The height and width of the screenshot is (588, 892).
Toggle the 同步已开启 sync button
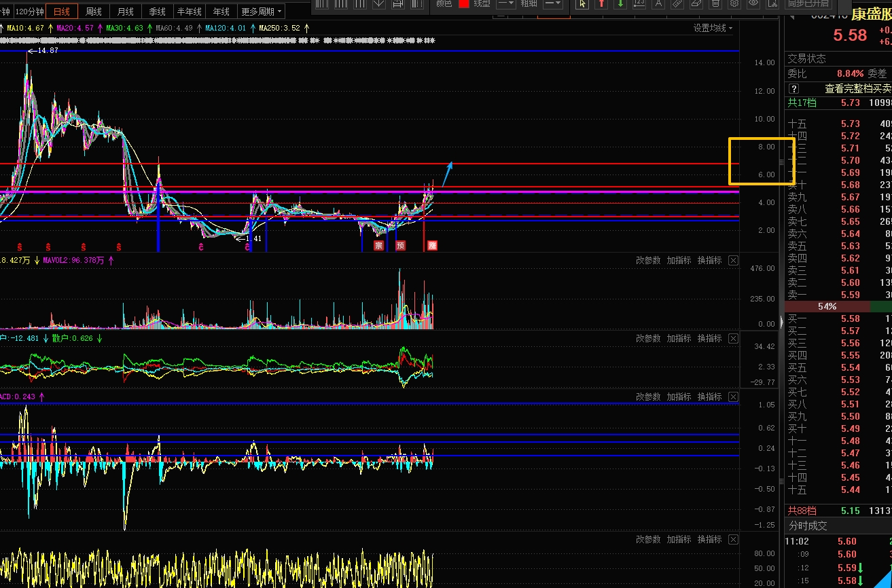click(x=808, y=4)
